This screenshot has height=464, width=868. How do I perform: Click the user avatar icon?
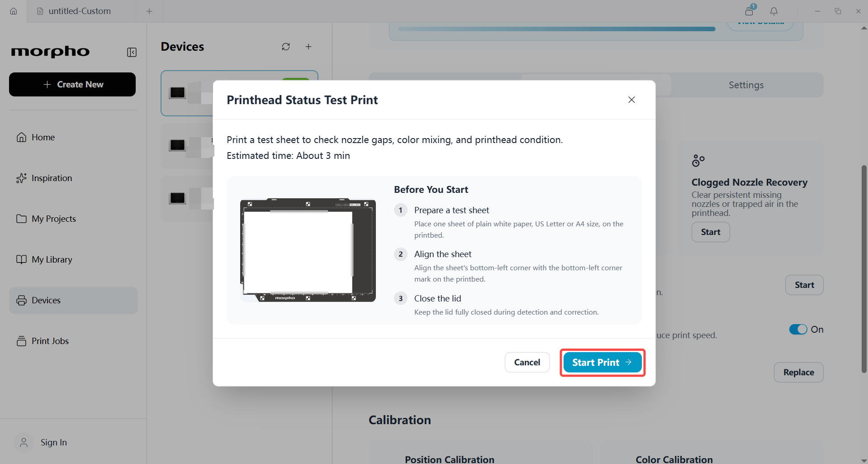pyautogui.click(x=24, y=442)
